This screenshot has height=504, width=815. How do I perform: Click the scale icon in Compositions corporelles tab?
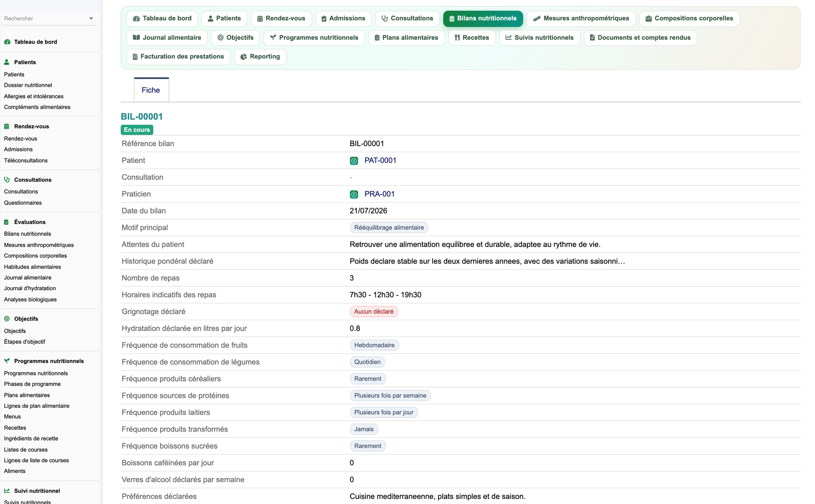649,18
